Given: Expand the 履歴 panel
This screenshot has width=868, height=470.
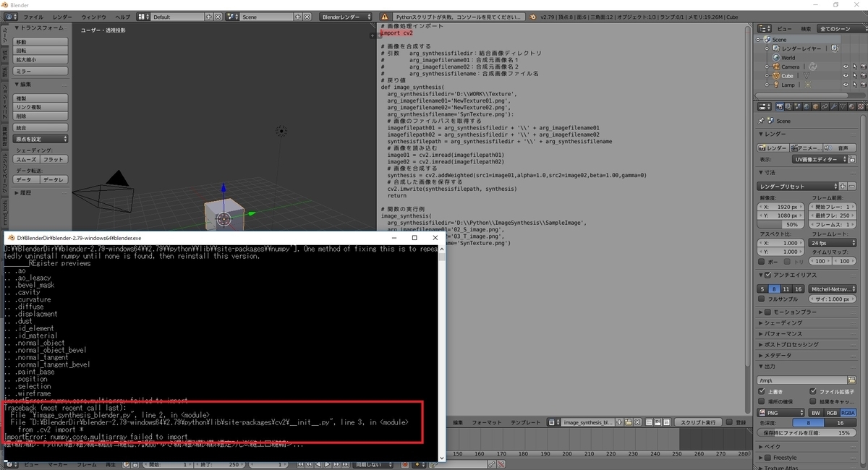Looking at the screenshot, I should (23, 193).
